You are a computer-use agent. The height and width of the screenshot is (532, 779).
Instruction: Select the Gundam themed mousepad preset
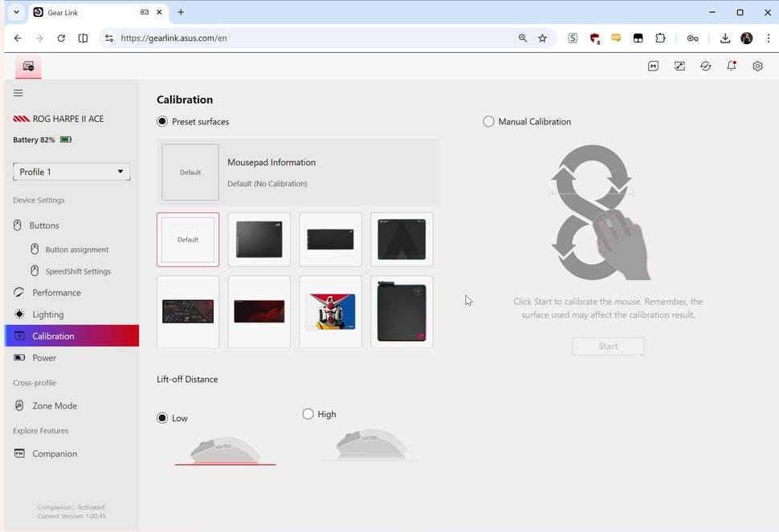click(330, 311)
